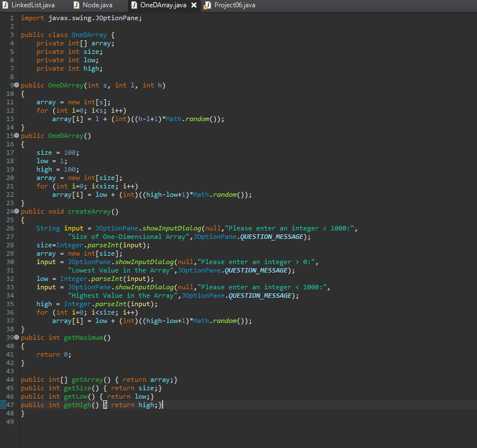Click the import javax.swing.JOptionPane statement
This screenshot has height=448, width=477.
81,18
